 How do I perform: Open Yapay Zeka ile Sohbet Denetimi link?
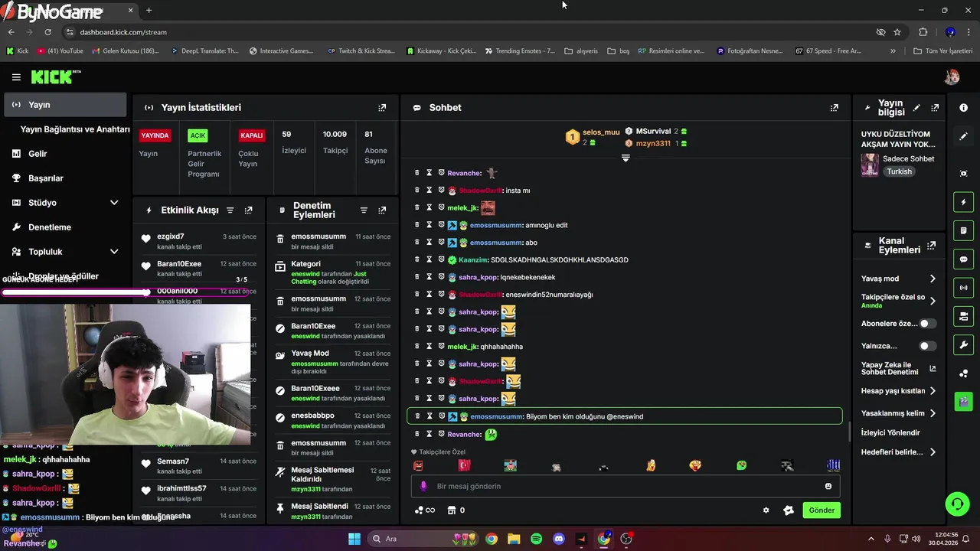[x=898, y=369]
